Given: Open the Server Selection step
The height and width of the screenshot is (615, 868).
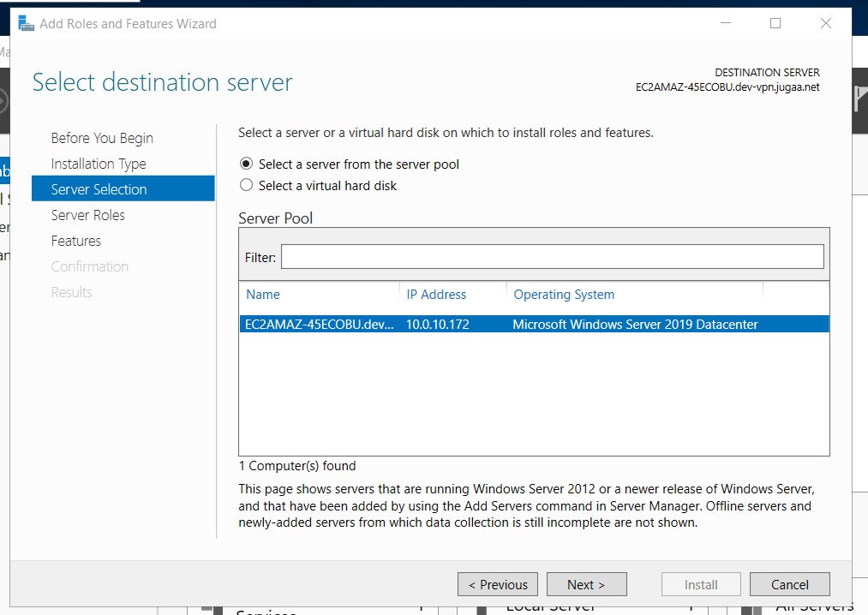Looking at the screenshot, I should [99, 189].
